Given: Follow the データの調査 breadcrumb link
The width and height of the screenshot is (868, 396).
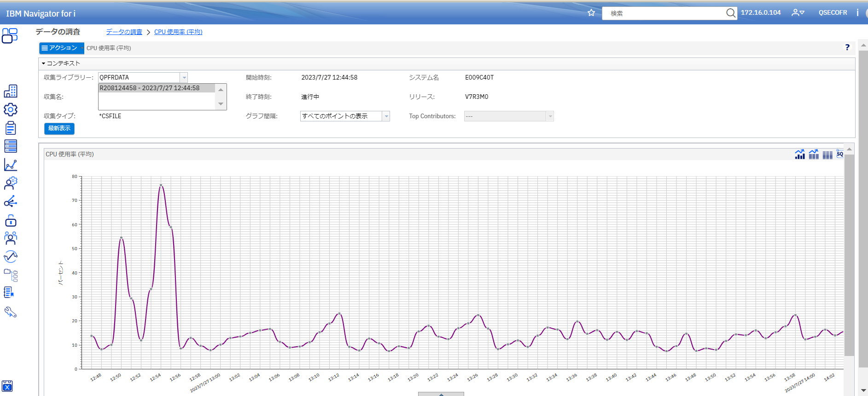Looking at the screenshot, I should (124, 32).
